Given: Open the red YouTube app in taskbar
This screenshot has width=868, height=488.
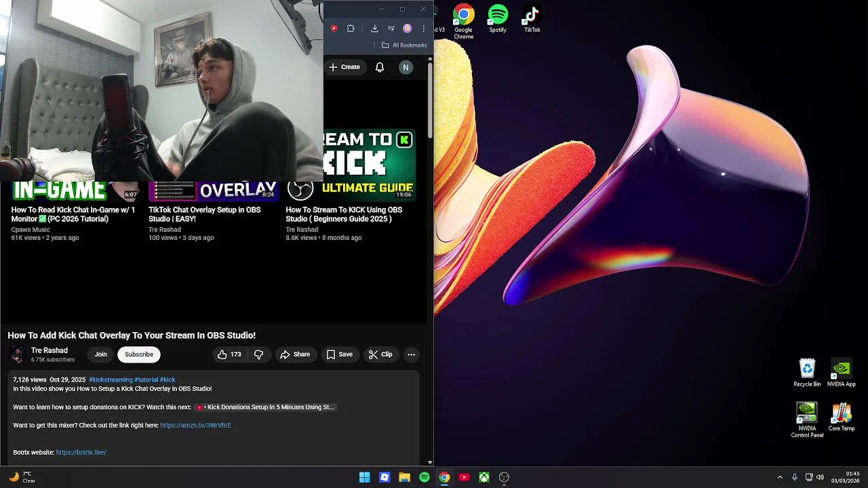Looking at the screenshot, I should 465,477.
